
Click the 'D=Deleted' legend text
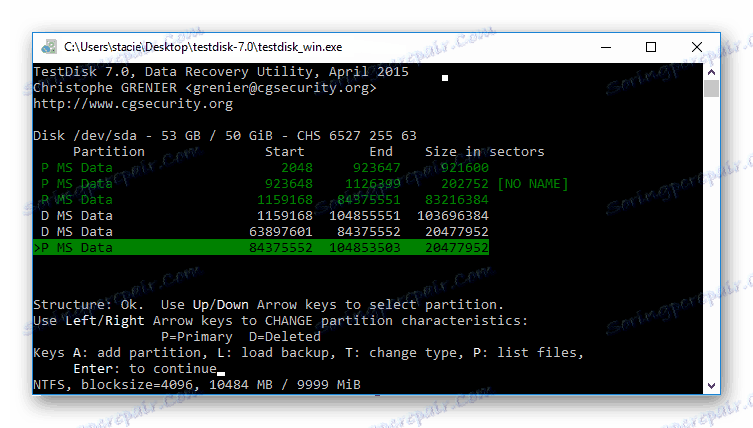point(285,337)
